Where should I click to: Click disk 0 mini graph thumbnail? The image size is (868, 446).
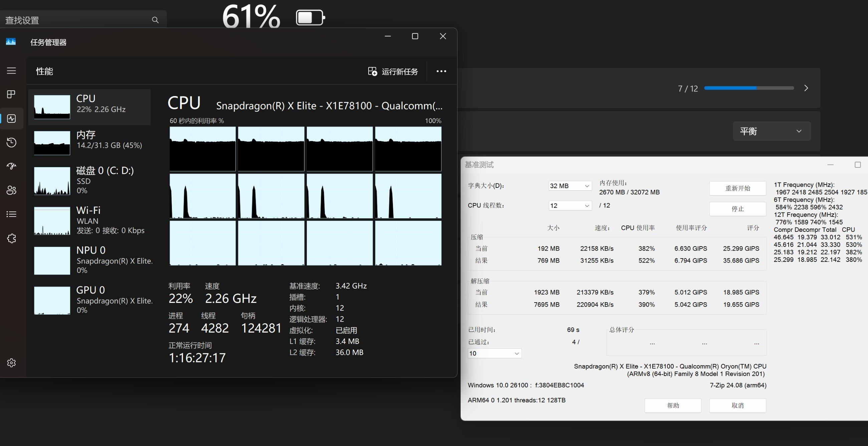[x=52, y=181]
